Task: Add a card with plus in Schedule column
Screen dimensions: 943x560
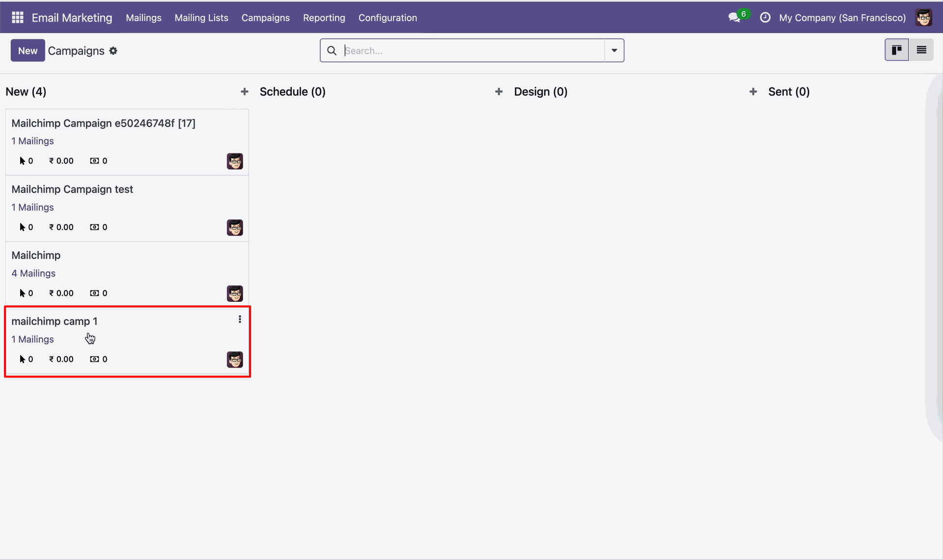Action: pyautogui.click(x=499, y=92)
